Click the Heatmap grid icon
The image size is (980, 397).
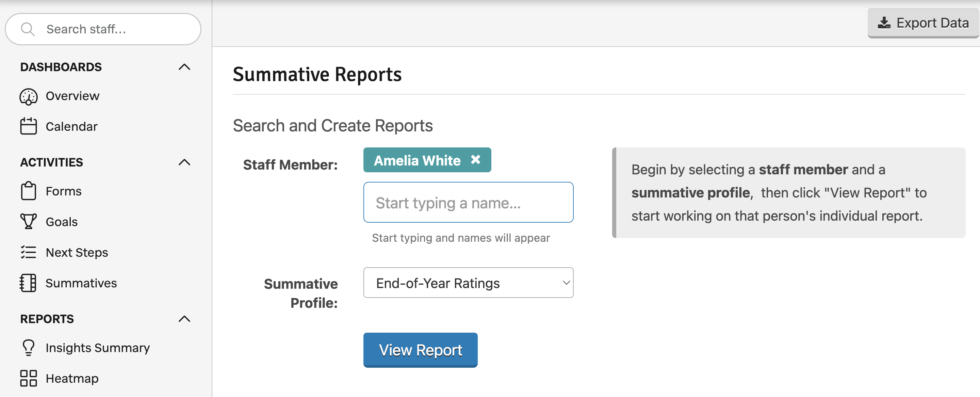click(29, 378)
